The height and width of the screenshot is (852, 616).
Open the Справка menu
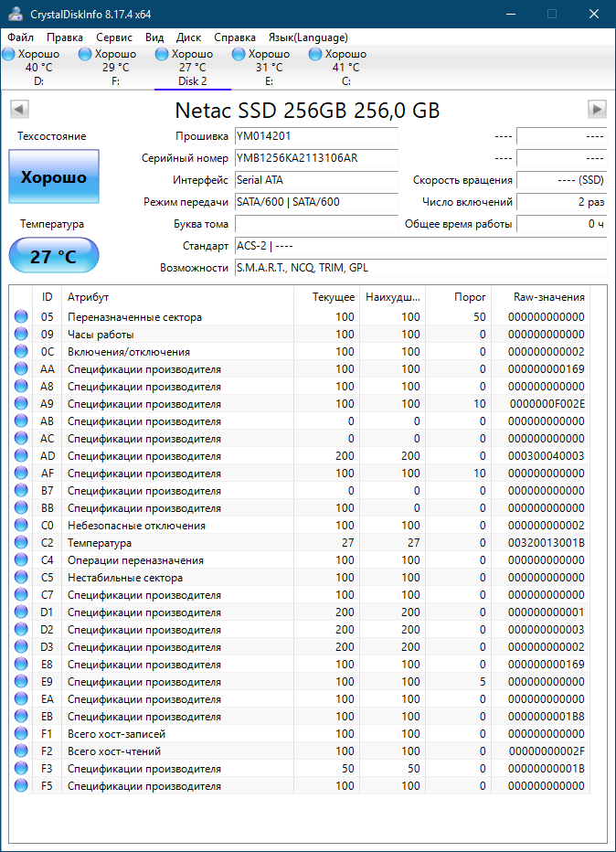tap(235, 37)
